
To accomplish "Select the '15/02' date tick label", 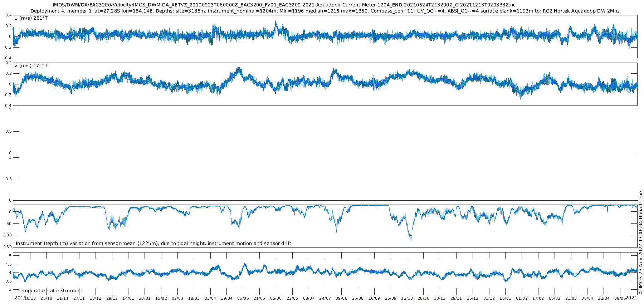I will click(161, 298).
